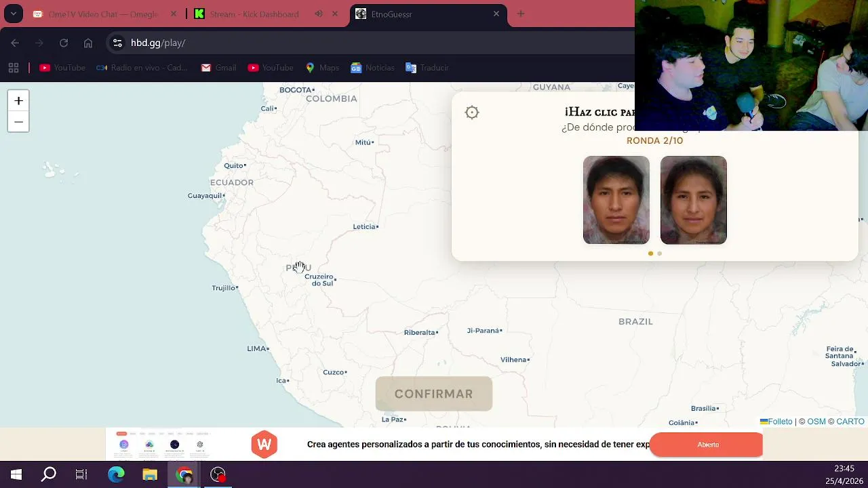Screen dimensions: 868x488
Task: Open Windows search from taskbar
Action: click(x=49, y=474)
